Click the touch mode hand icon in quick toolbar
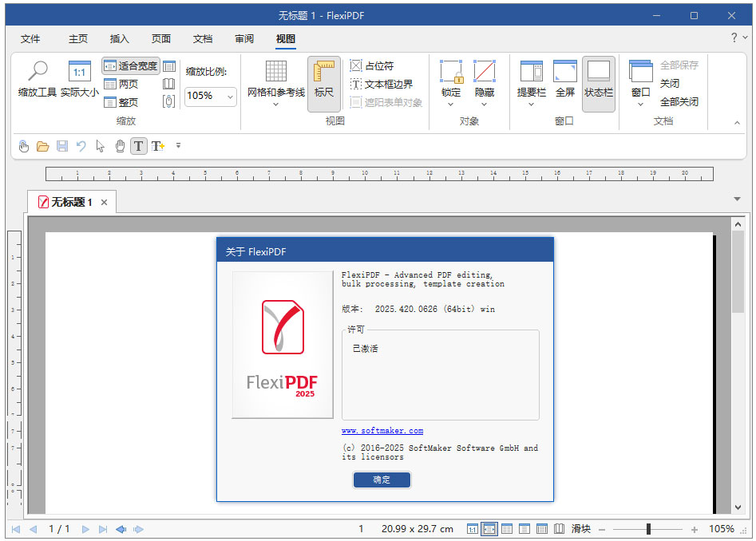The image size is (756, 541). click(x=24, y=146)
